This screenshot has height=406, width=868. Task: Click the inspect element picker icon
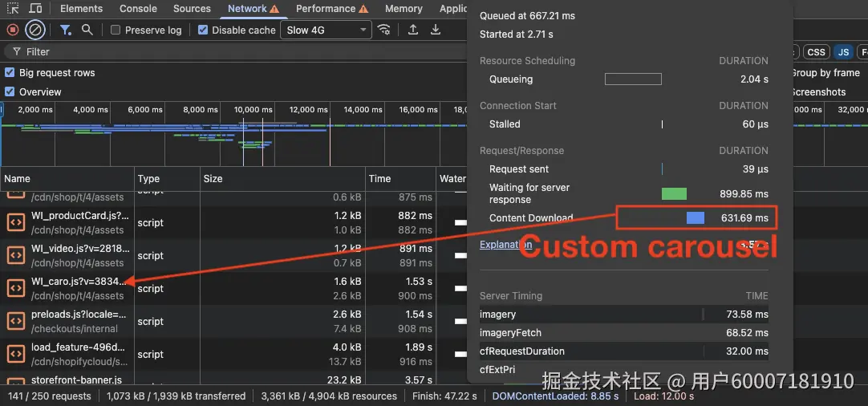(x=14, y=8)
